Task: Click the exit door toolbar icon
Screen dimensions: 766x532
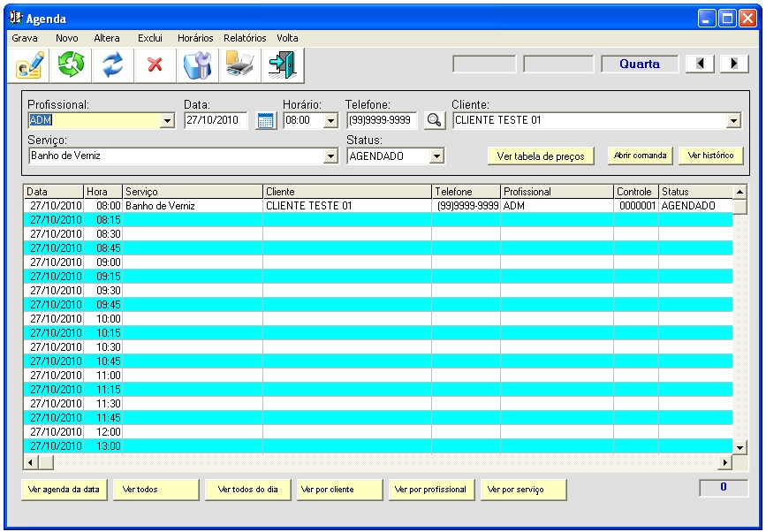Action: [282, 65]
